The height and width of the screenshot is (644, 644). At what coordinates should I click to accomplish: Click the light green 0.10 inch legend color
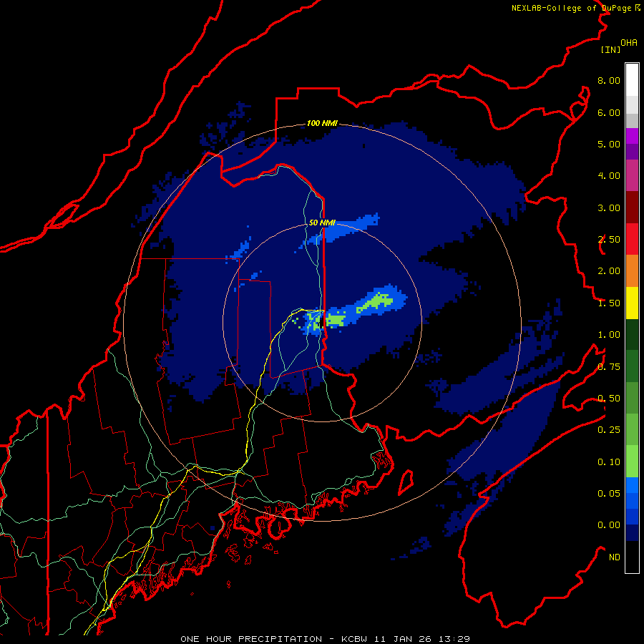click(x=632, y=462)
